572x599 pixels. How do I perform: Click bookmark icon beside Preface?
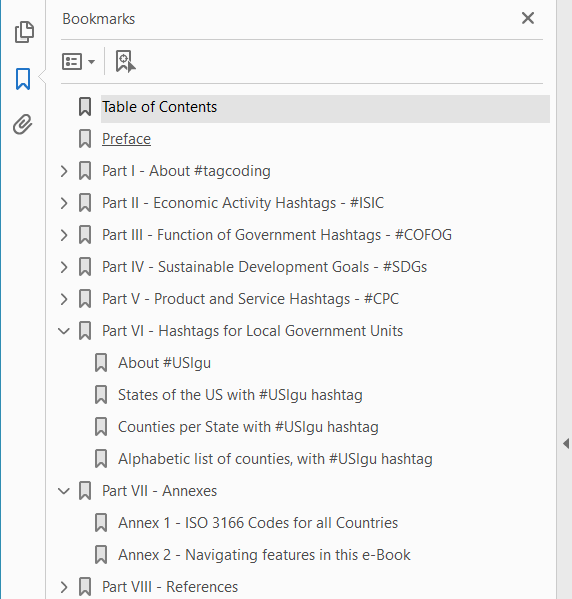pyautogui.click(x=85, y=139)
